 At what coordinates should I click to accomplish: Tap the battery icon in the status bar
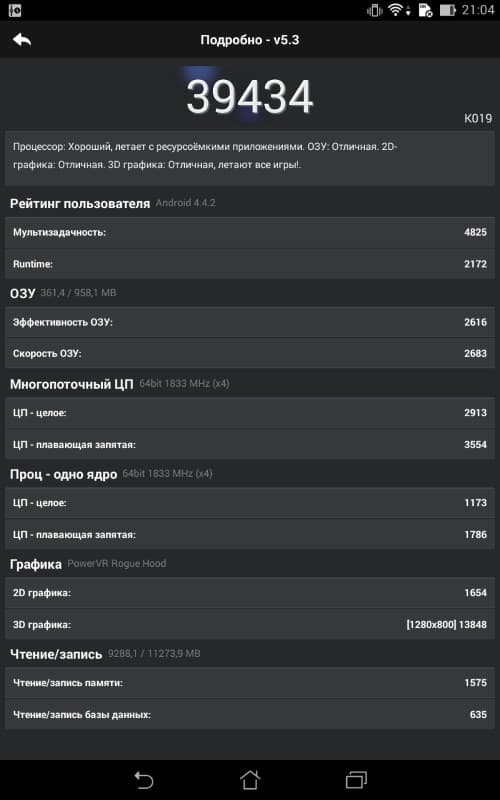[x=447, y=10]
